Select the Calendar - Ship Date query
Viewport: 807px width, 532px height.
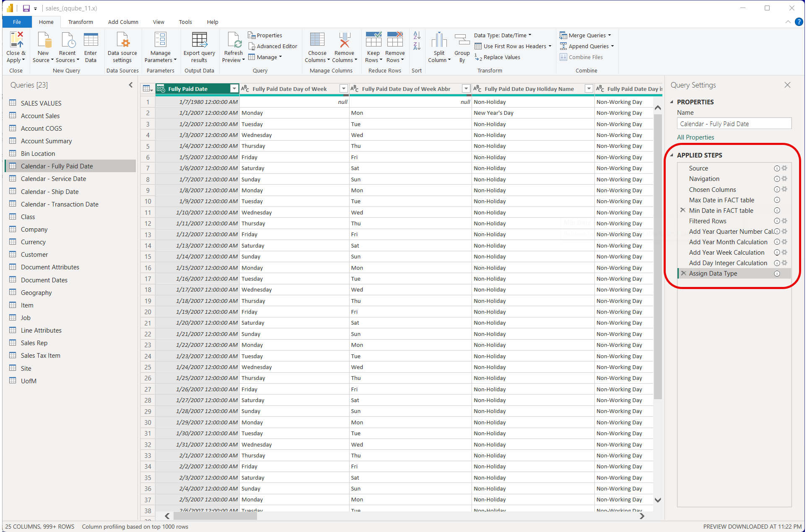coord(49,191)
